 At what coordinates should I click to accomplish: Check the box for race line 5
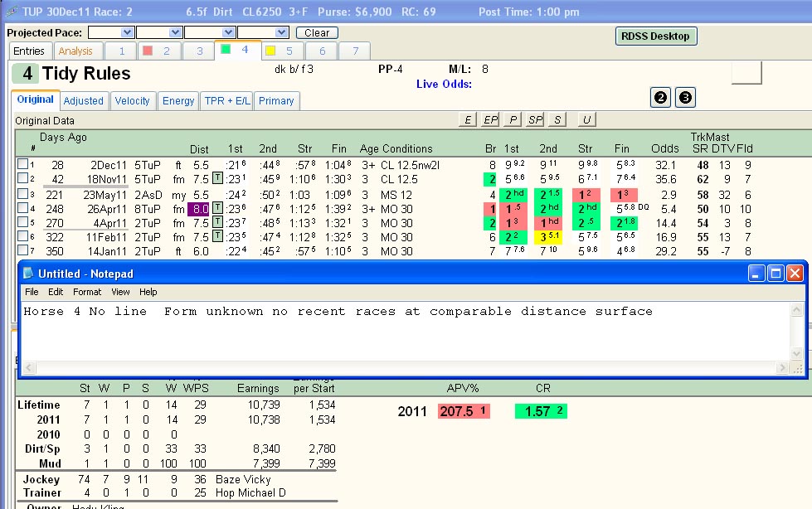[x=22, y=221]
